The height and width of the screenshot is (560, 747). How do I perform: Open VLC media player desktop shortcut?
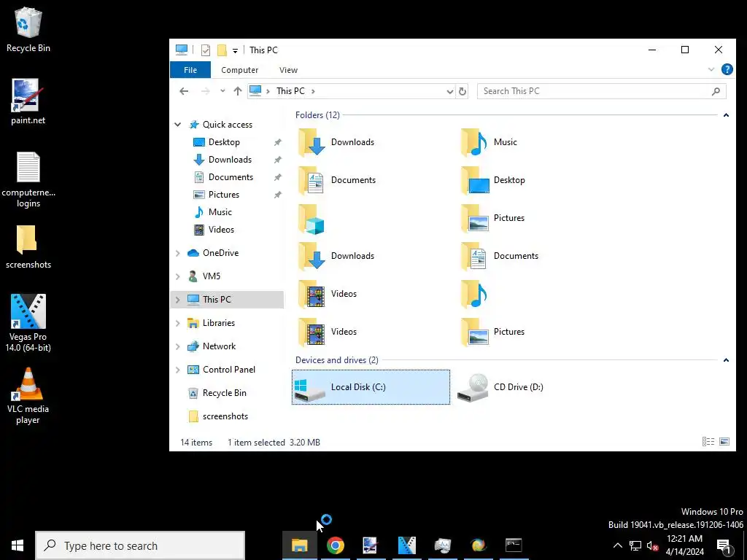(x=28, y=395)
